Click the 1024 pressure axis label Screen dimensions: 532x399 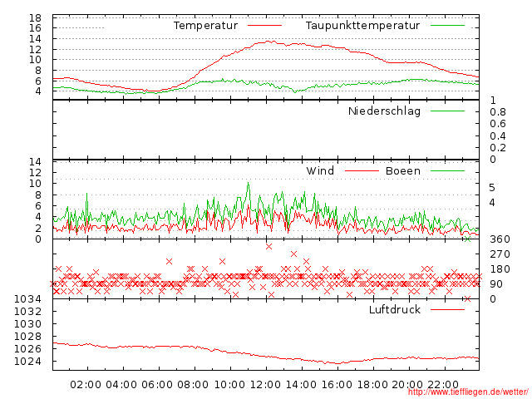pos(27,362)
